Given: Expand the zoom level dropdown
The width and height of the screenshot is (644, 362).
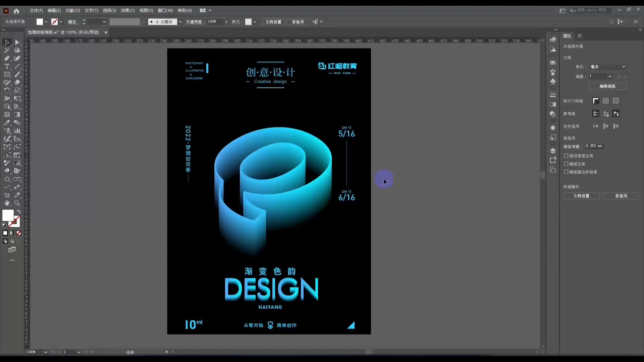Looking at the screenshot, I should 46,352.
